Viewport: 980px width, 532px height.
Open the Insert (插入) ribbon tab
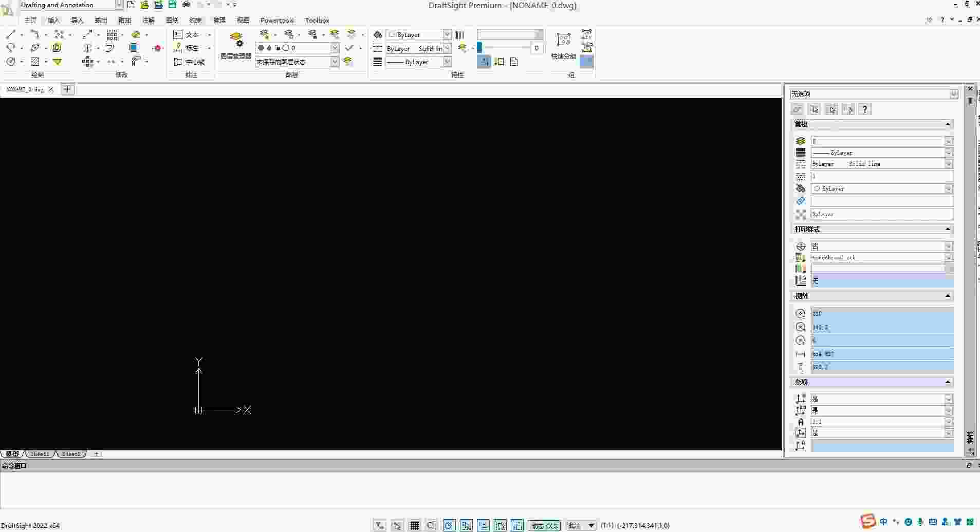(54, 21)
